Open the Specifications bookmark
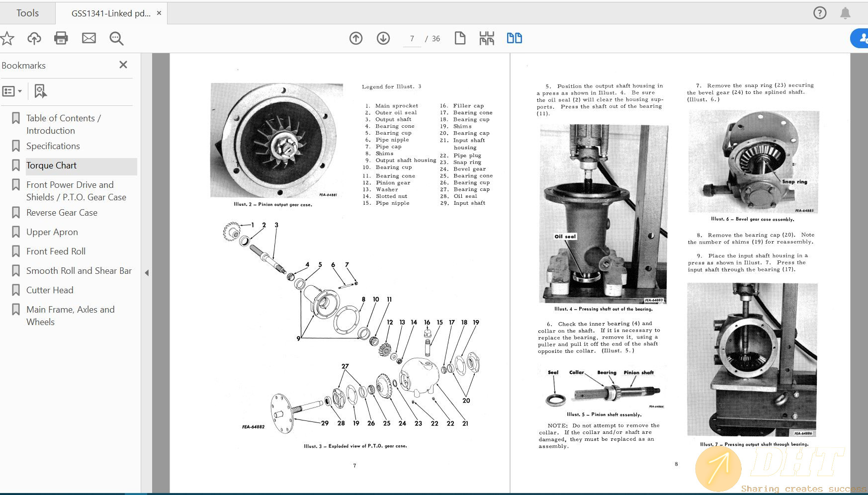 coord(53,146)
